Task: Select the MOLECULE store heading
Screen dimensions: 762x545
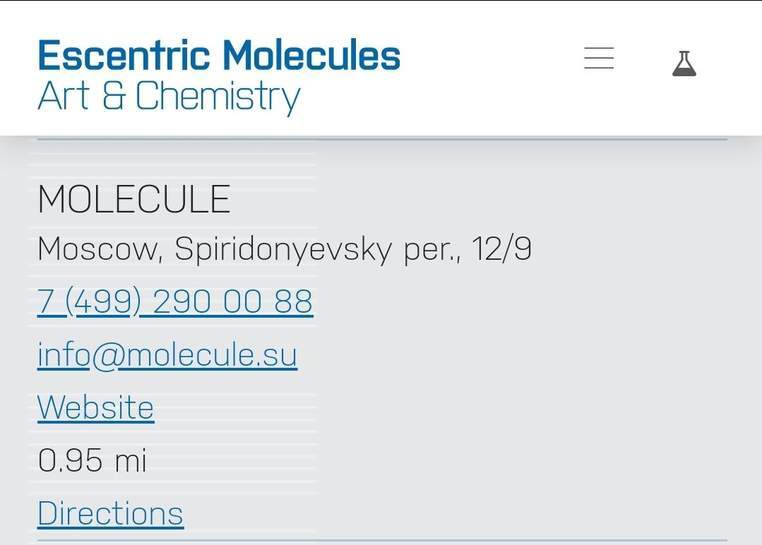Action: click(134, 200)
